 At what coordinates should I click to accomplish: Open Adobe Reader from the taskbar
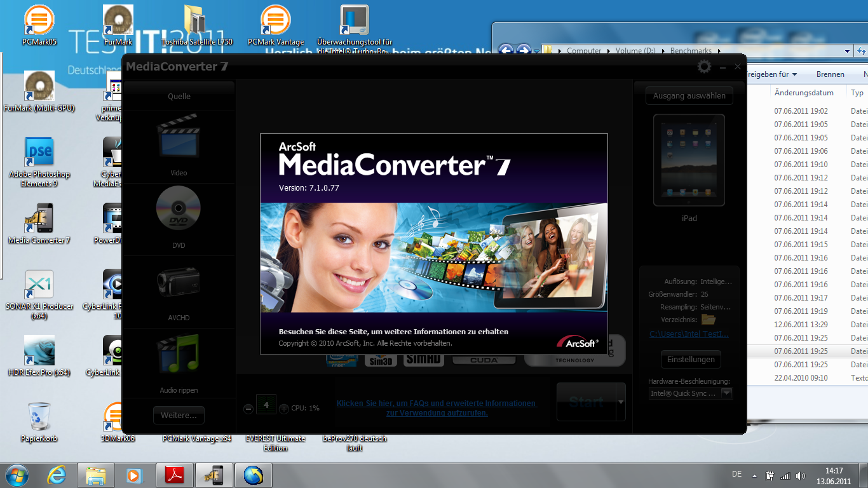pos(175,475)
